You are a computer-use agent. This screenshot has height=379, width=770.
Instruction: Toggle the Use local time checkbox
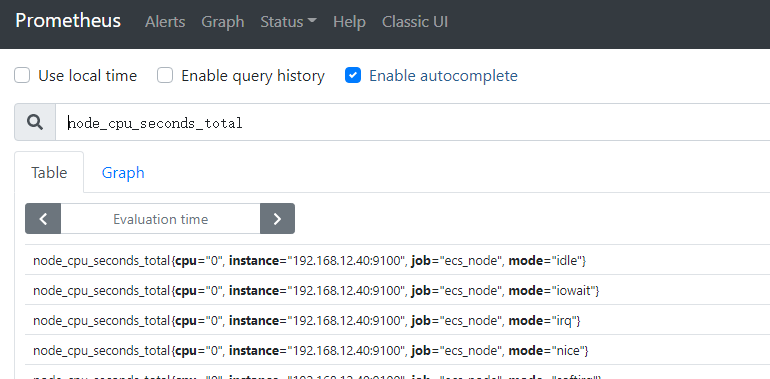[22, 76]
